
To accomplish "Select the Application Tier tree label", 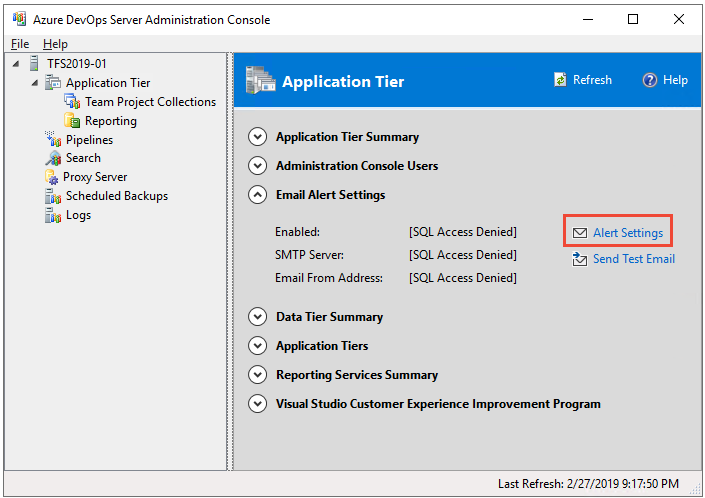I will 108,83.
